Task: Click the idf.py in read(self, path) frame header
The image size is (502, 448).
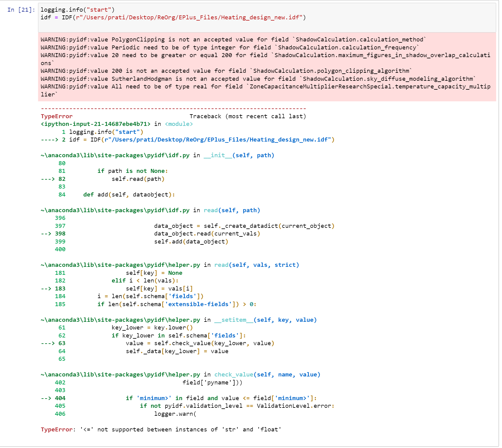Action: coord(150,210)
